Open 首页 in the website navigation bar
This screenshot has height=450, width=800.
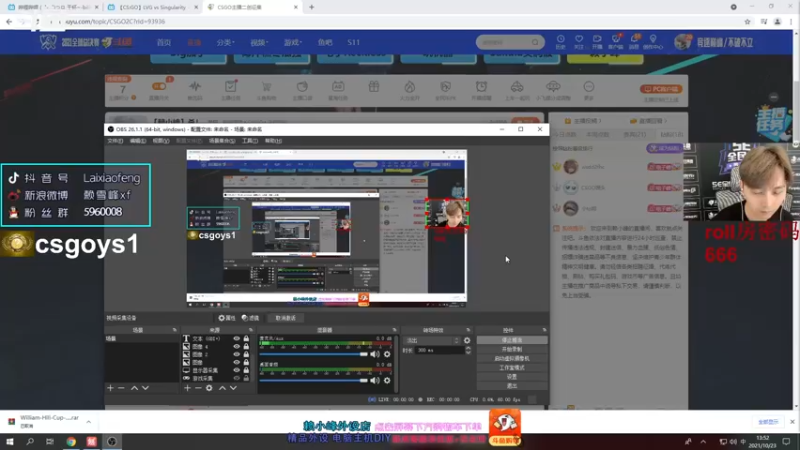164,42
